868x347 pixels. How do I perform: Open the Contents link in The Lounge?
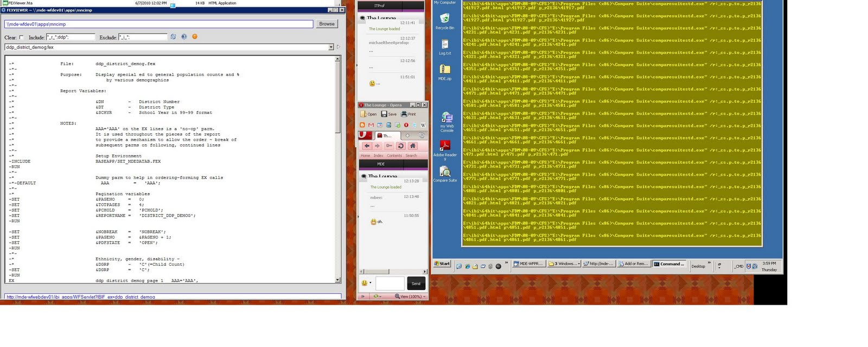(x=394, y=156)
